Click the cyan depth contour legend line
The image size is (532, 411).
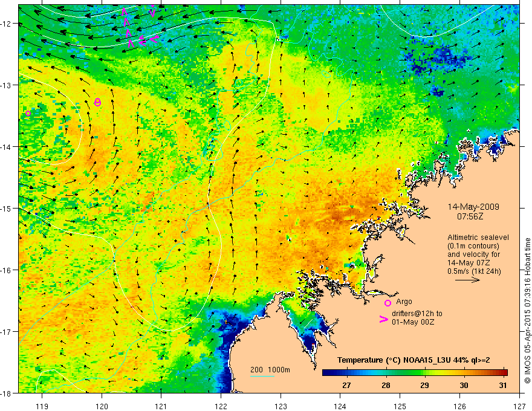tap(262, 376)
